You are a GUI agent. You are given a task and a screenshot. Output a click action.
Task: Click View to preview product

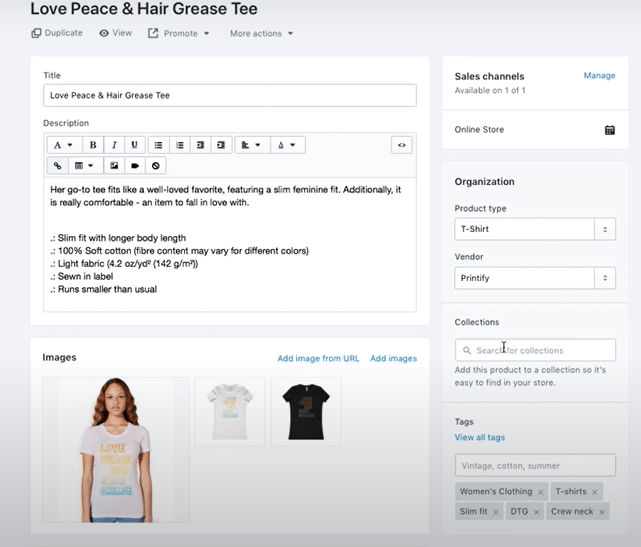pyautogui.click(x=116, y=33)
